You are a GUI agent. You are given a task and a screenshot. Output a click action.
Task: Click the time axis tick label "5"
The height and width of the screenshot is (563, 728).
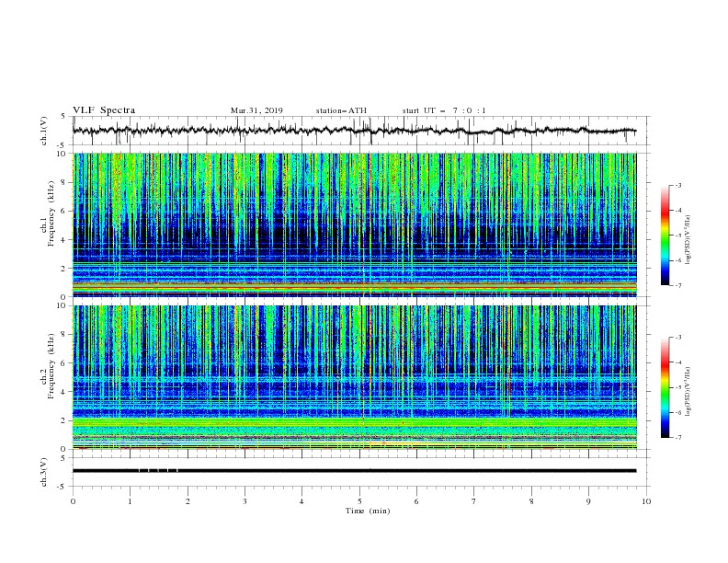coord(359,501)
